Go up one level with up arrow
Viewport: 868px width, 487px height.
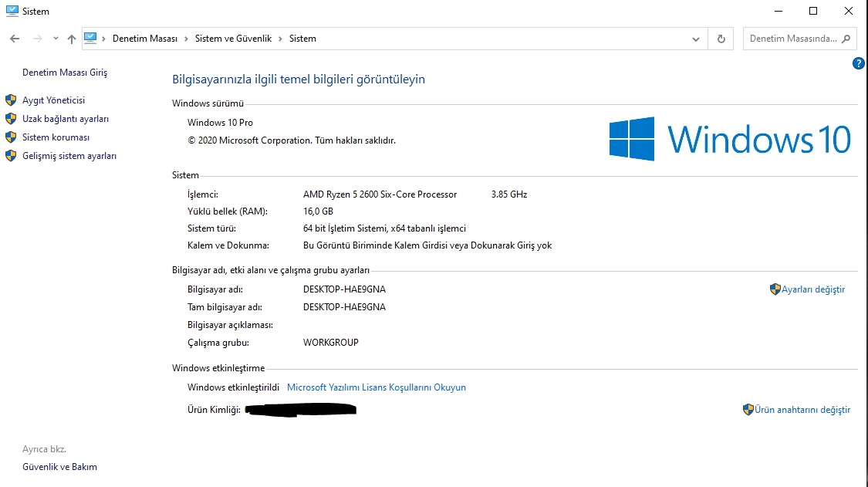pos(72,39)
